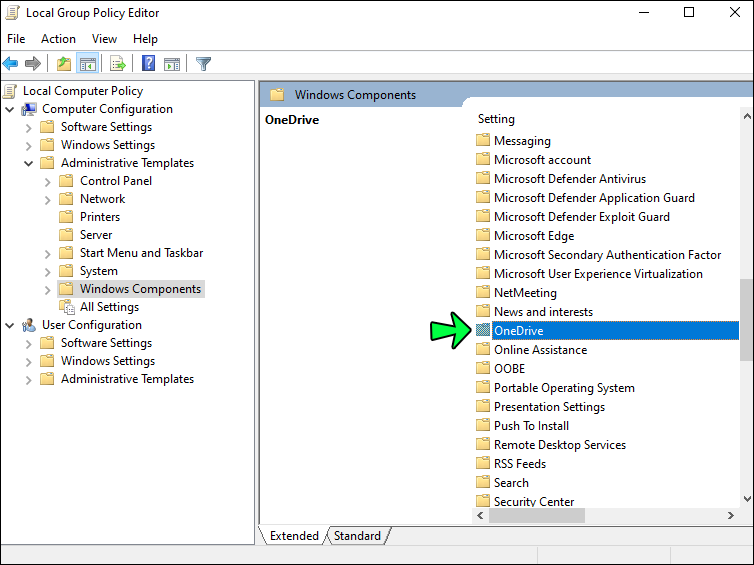This screenshot has width=754, height=565.
Task: Click the Messaging folder icon
Action: click(x=483, y=140)
